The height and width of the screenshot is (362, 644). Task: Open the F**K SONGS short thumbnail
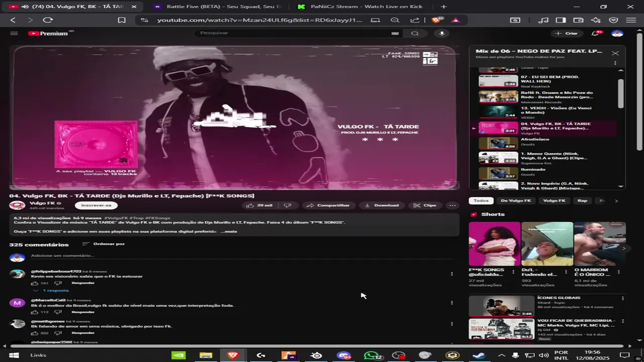pos(494,244)
